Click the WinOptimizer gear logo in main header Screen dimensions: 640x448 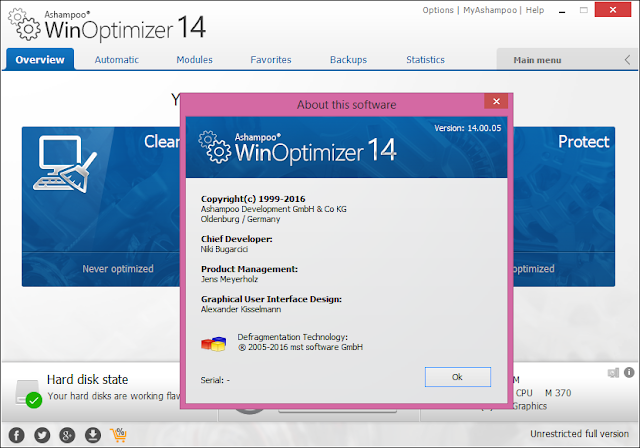pos(24,25)
